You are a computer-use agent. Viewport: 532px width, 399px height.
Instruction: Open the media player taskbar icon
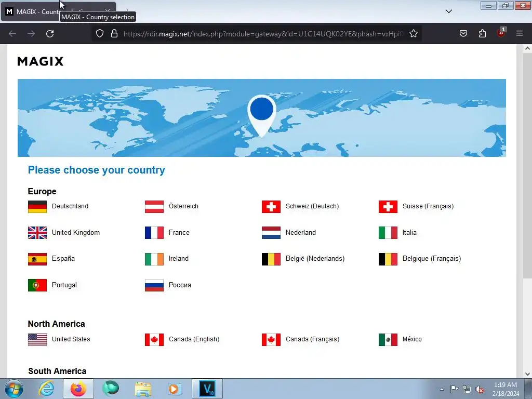175,389
